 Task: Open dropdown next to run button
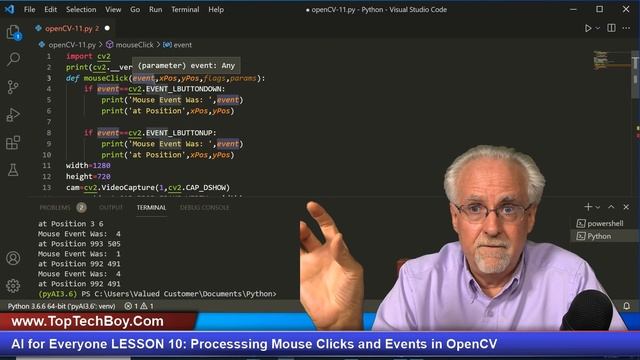point(598,28)
